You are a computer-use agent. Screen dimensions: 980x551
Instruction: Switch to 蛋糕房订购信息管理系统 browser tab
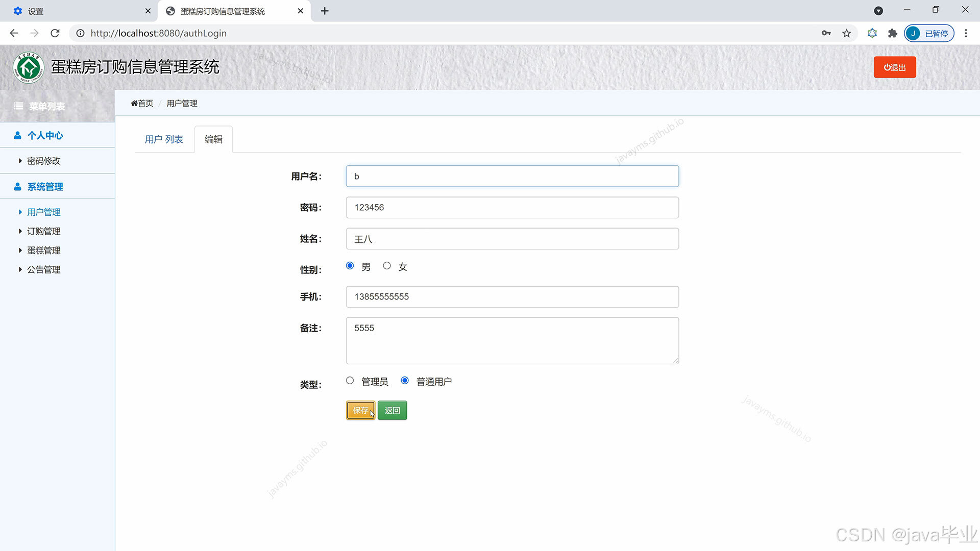pos(234,11)
